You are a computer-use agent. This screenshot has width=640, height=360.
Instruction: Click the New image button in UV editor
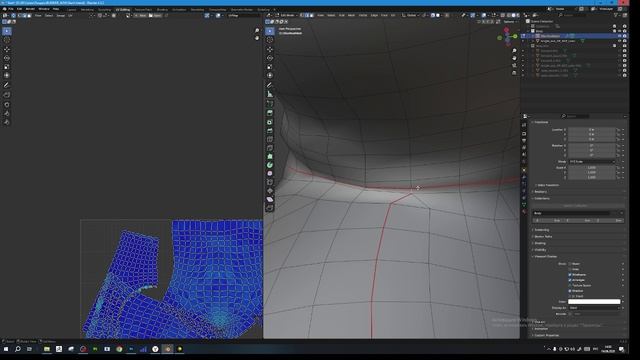pyautogui.click(x=141, y=16)
